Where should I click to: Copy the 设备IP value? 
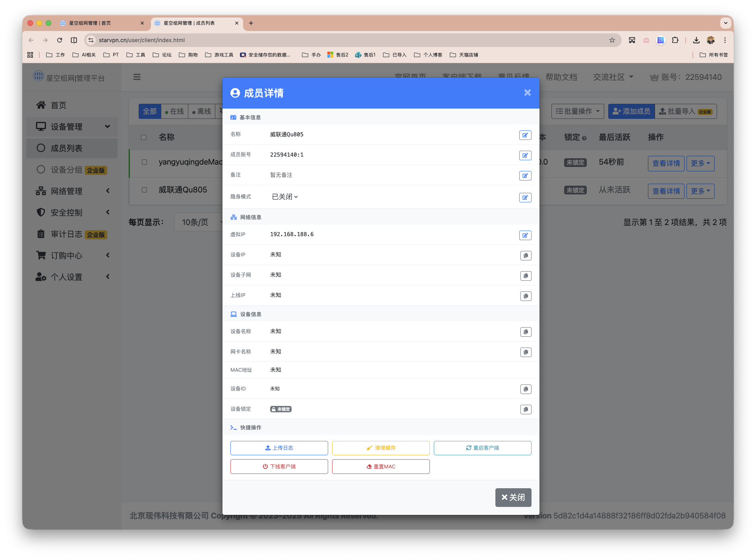coord(526,256)
